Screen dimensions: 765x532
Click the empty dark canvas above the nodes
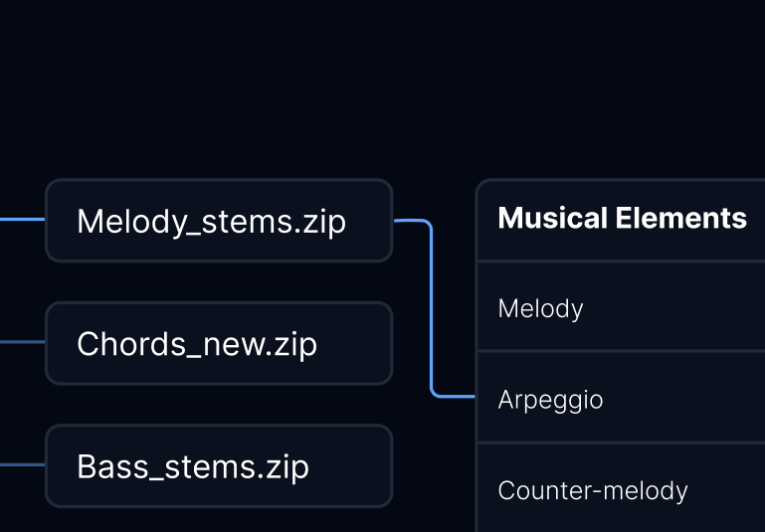382,88
